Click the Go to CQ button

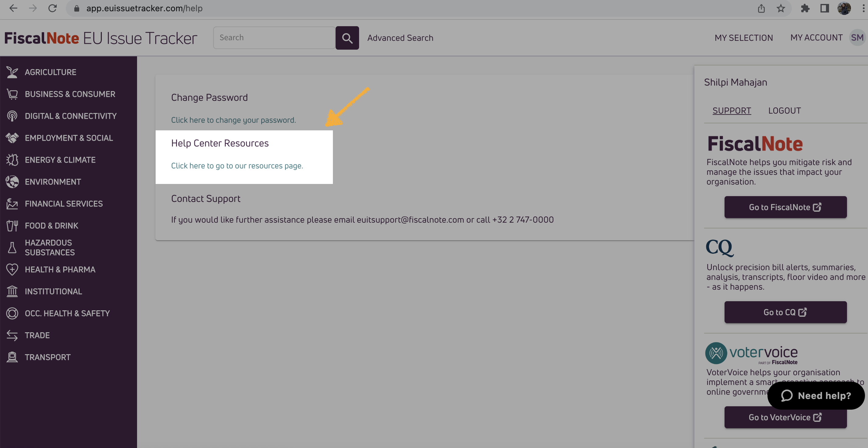(x=785, y=312)
